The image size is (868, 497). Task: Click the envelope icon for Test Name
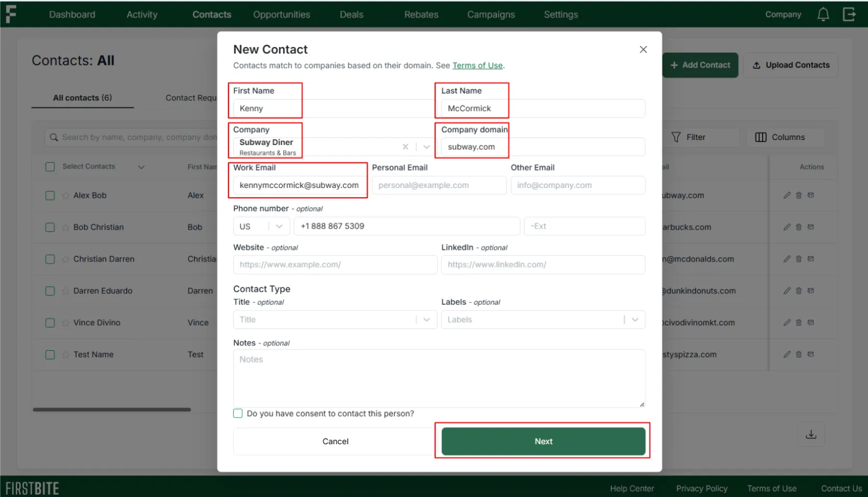811,354
